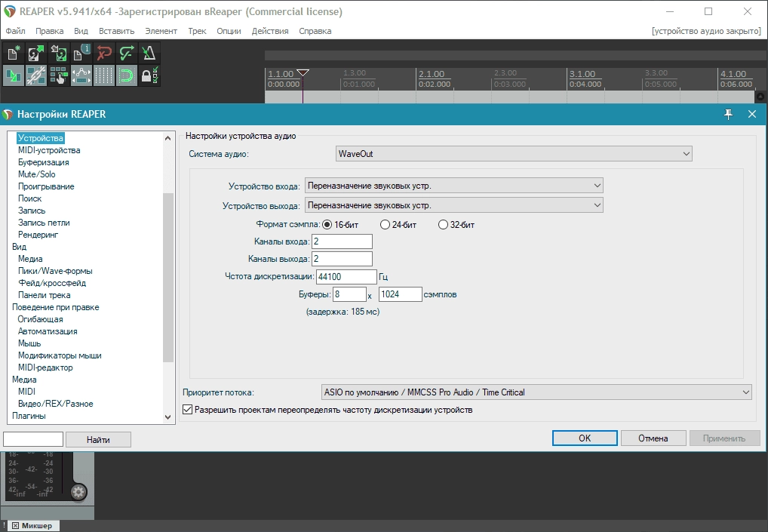Toggle the Auto-crossfade toolbar icon
Screen dimensions: 768x532
14,75
